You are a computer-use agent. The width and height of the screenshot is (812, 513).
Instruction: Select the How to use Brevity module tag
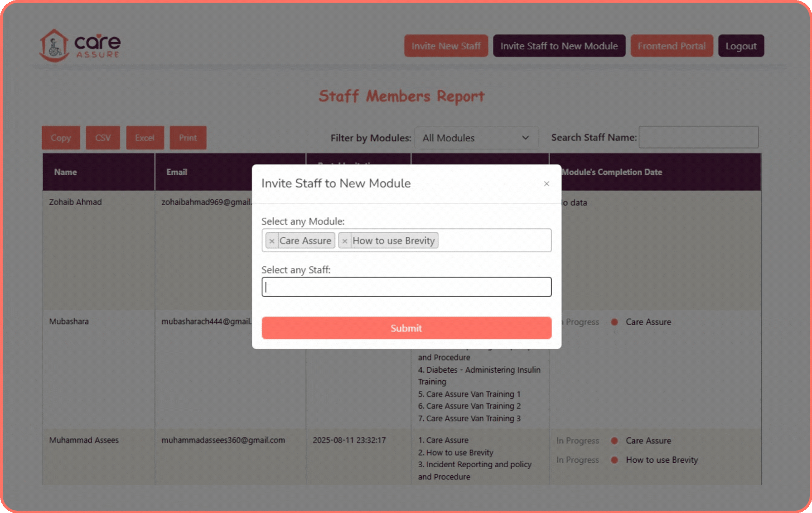pos(393,240)
